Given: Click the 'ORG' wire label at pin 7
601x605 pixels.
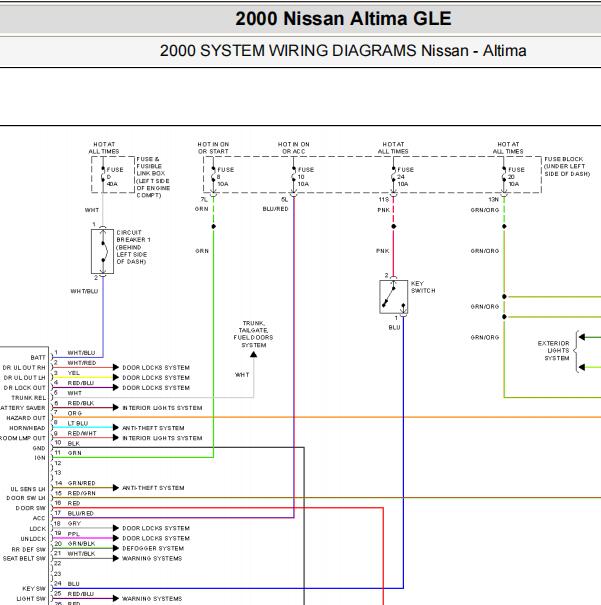Looking at the screenshot, I should pos(74,413).
